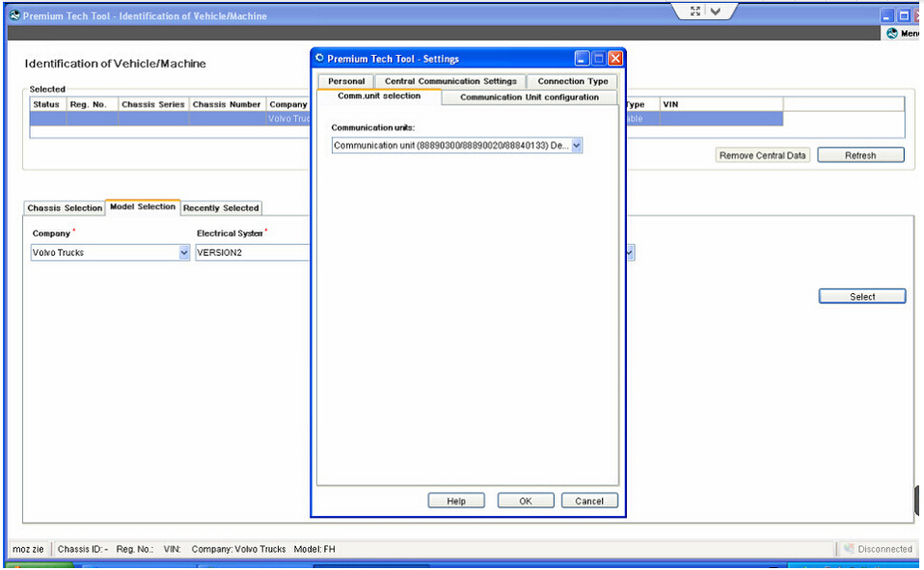
Task: Click the Chassis Series column header
Action: (153, 104)
